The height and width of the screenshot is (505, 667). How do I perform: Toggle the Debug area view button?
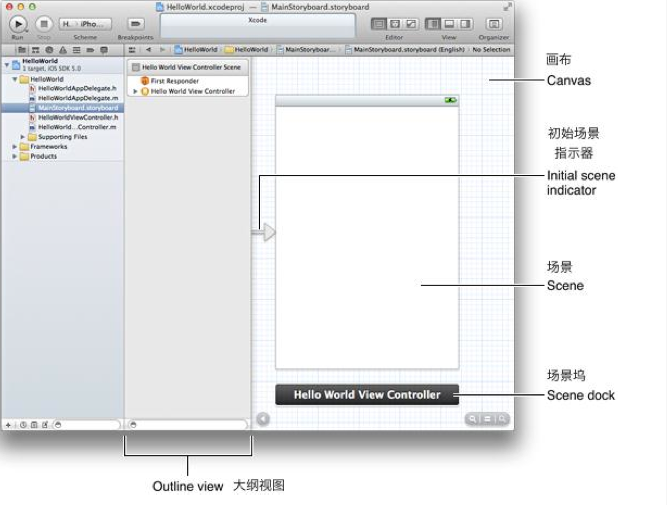[x=449, y=24]
